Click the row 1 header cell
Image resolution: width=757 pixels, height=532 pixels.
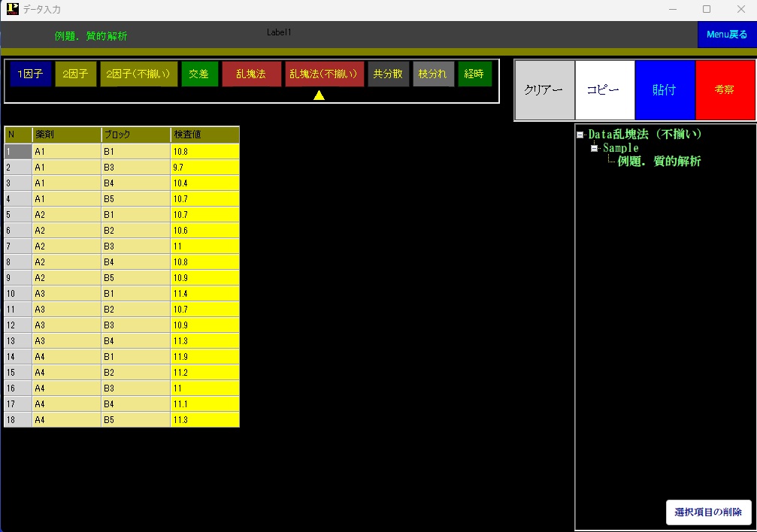(x=18, y=152)
